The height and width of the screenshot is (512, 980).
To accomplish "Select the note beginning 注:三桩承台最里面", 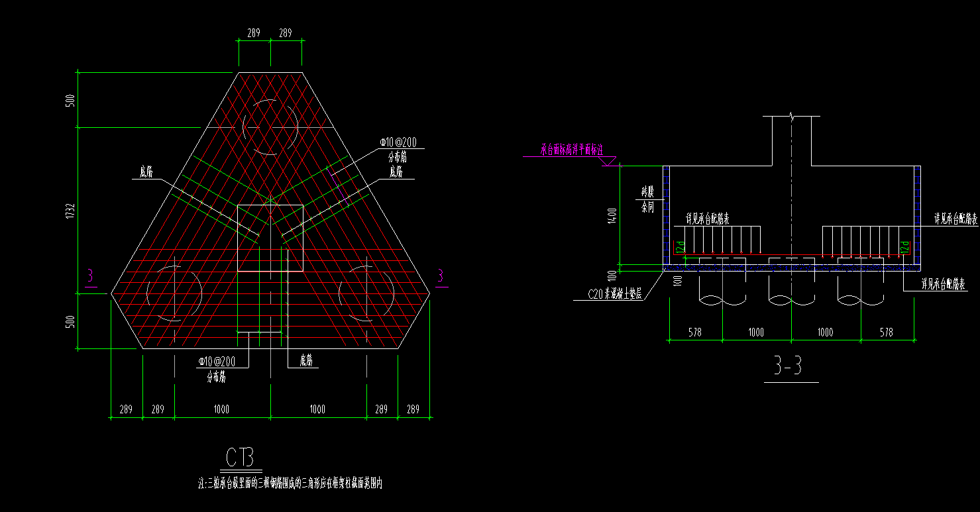I will tap(290, 484).
